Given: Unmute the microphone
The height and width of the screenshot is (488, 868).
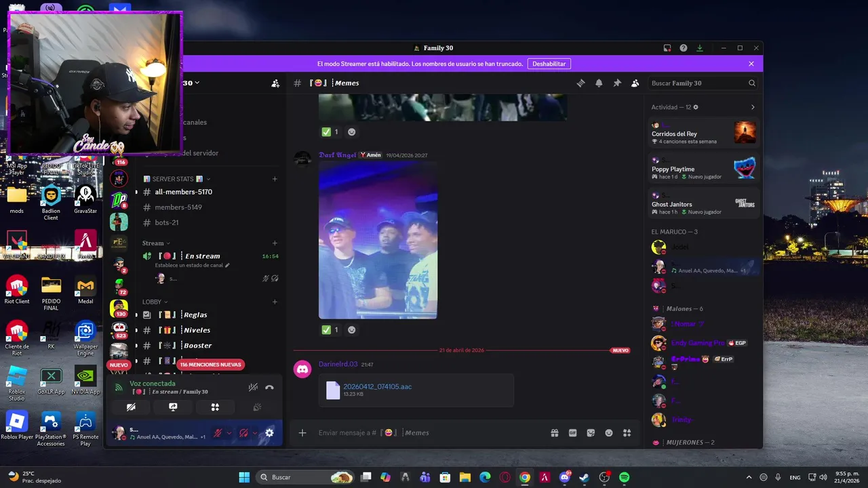Looking at the screenshot, I should [218, 433].
